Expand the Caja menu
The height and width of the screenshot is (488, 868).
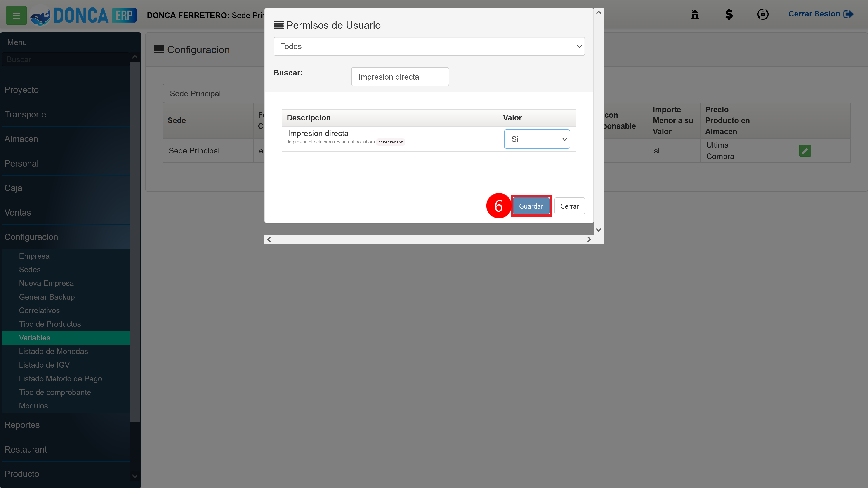point(65,188)
